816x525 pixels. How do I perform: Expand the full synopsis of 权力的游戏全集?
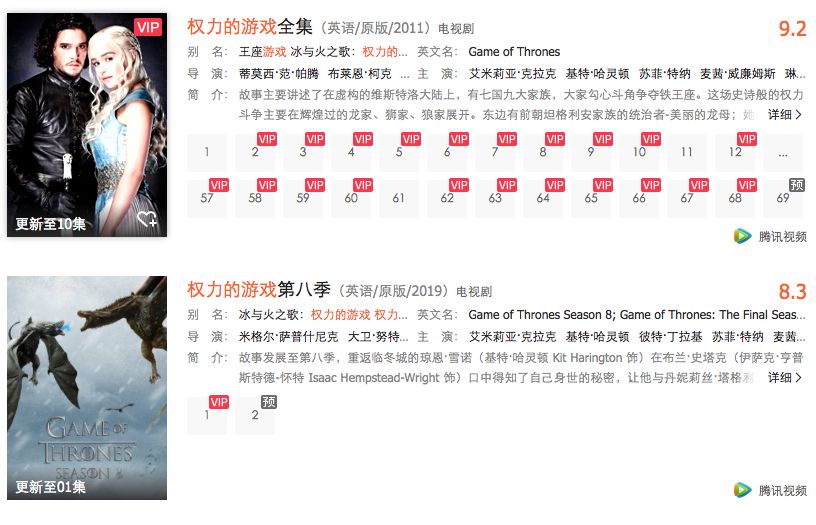click(785, 114)
